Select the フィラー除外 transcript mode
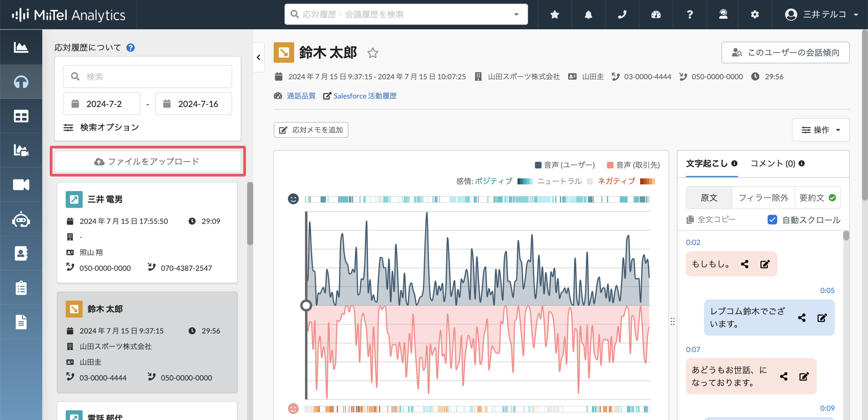 [x=763, y=198]
